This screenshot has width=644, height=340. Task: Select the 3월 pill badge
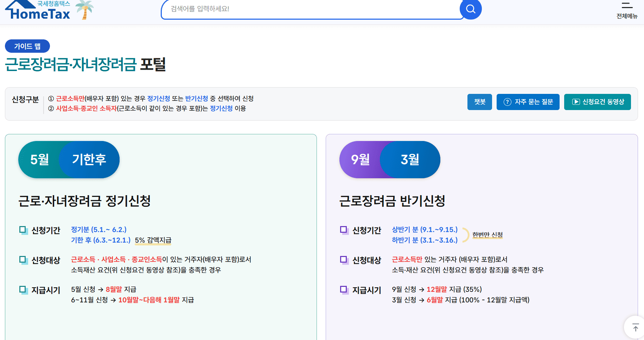410,159
